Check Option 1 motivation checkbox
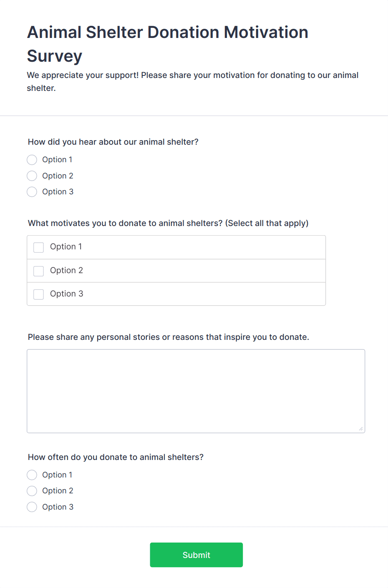The image size is (388, 588). (38, 247)
